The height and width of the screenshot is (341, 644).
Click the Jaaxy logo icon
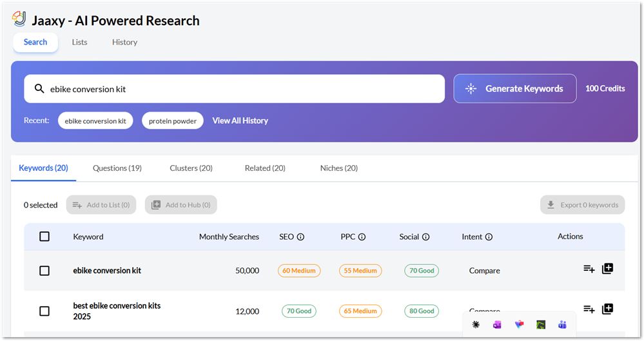(x=19, y=19)
